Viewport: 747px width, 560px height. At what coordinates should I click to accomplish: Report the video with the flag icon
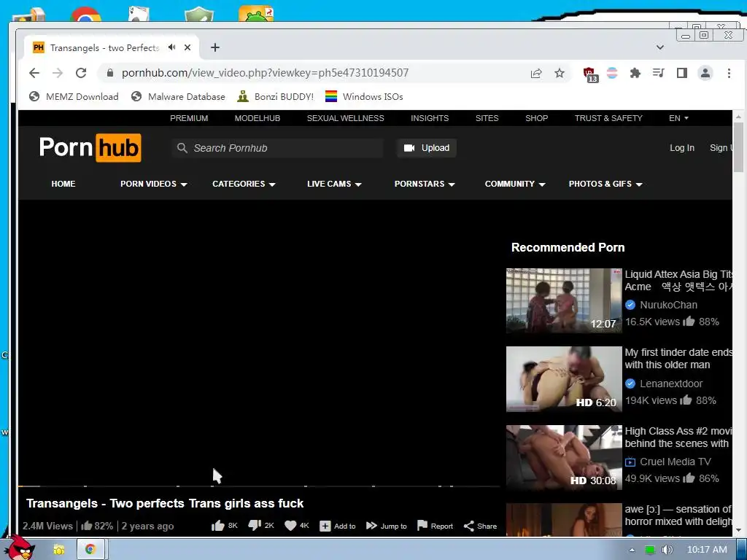pos(422,525)
